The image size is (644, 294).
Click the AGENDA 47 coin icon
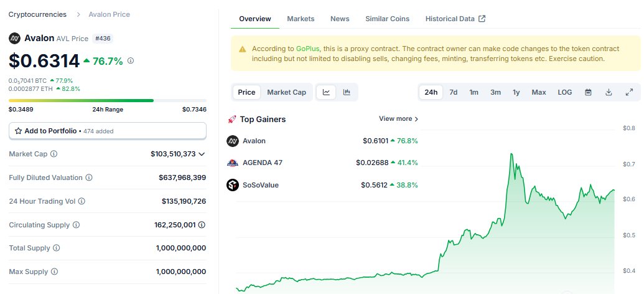tap(233, 163)
